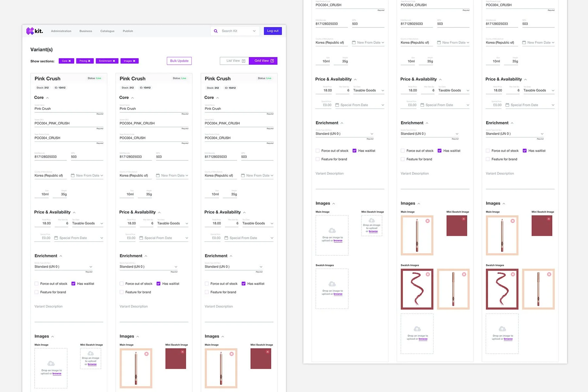Click the Log out button
This screenshot has height=392, width=588.
click(x=273, y=31)
